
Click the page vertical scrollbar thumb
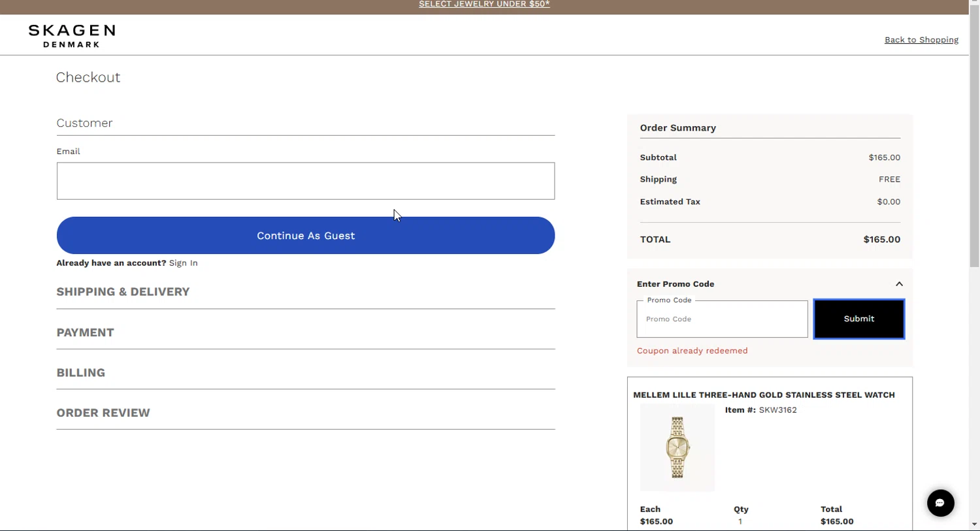click(x=974, y=136)
